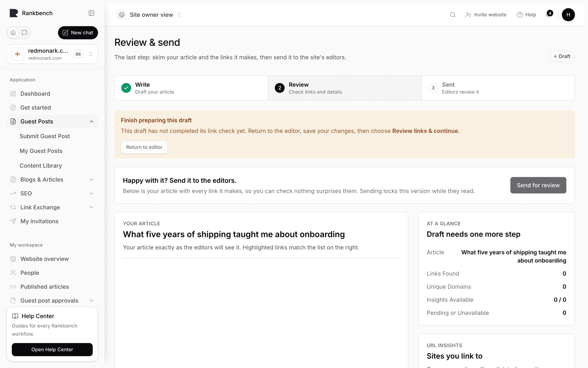Open the redmonark.com site selector
This screenshot has width=588, height=368.
click(52, 54)
